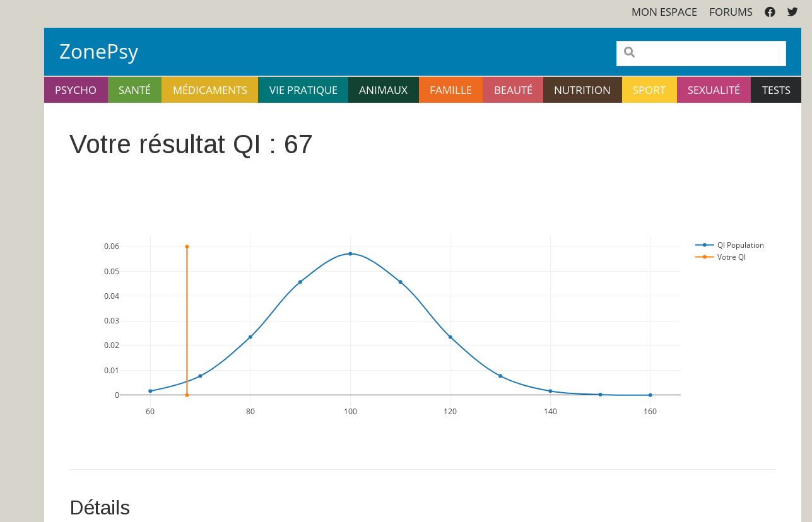Open the FORUMS link
Screen dimensions: 812x522
731,12
